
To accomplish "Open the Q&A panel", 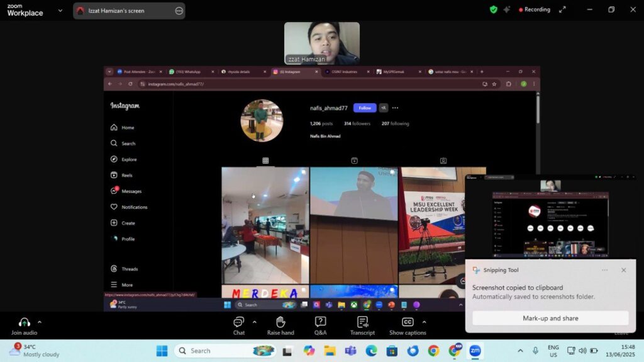I will coord(320,327).
